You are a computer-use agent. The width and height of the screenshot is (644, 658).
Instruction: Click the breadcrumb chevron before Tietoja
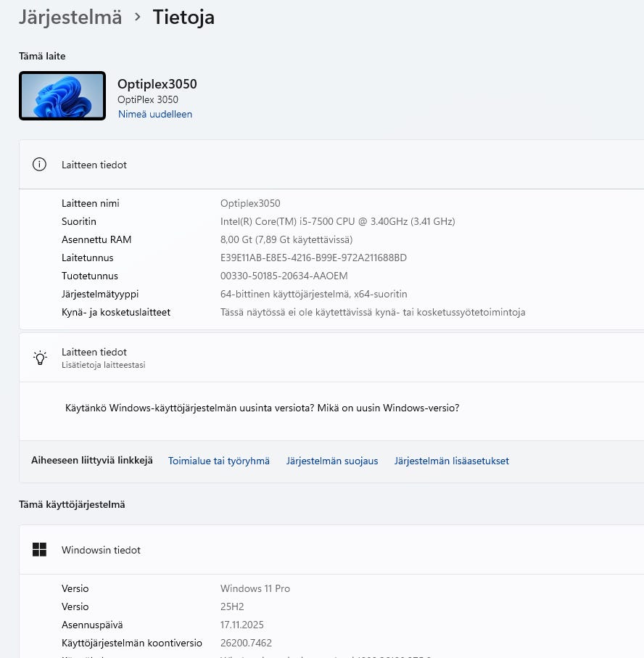[138, 17]
